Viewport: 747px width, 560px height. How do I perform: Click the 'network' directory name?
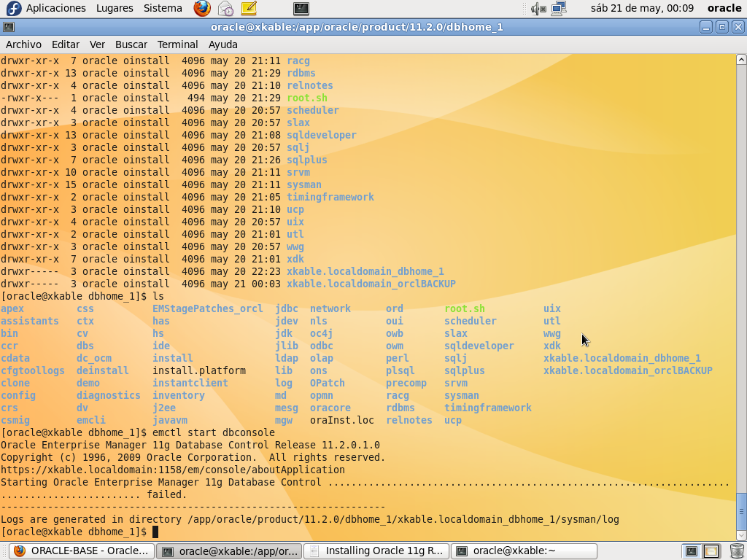(330, 308)
